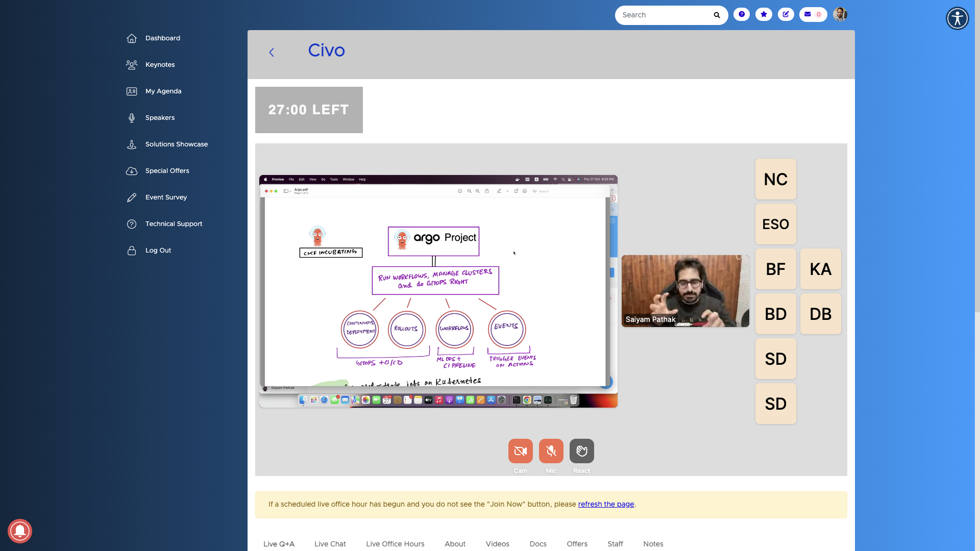Open the Solutions Showcase section
The width and height of the screenshot is (980, 551).
pos(176,144)
